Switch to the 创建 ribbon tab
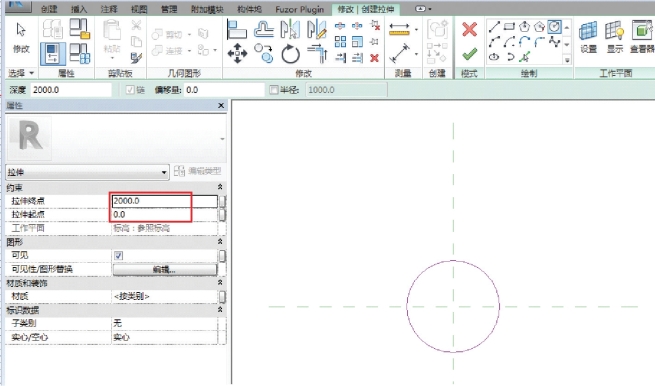655x386 pixels. pos(49,9)
